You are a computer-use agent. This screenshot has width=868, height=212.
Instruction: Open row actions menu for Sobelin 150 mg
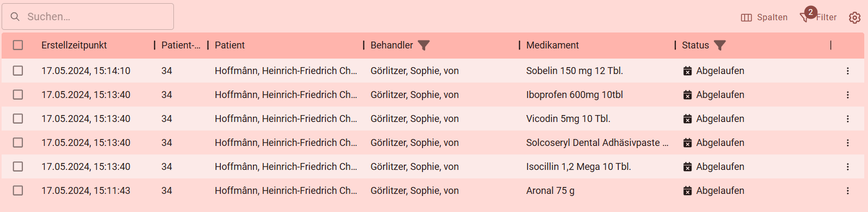(x=848, y=71)
